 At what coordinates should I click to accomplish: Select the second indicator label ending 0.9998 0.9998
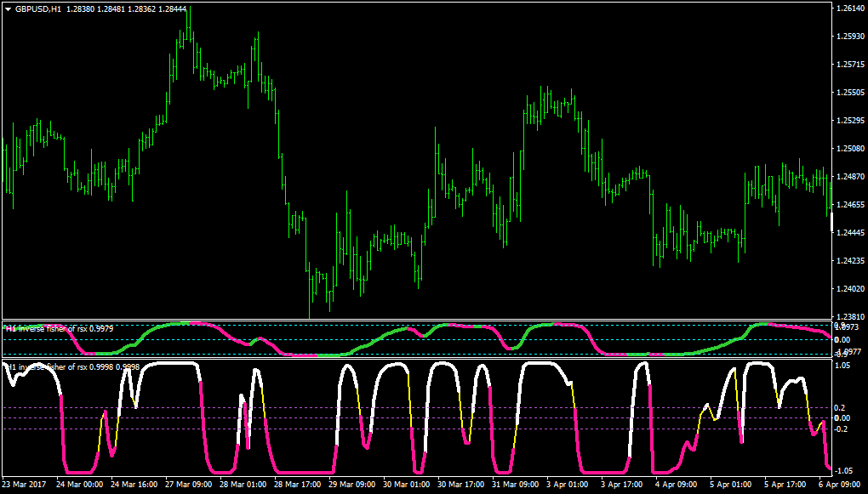72,366
